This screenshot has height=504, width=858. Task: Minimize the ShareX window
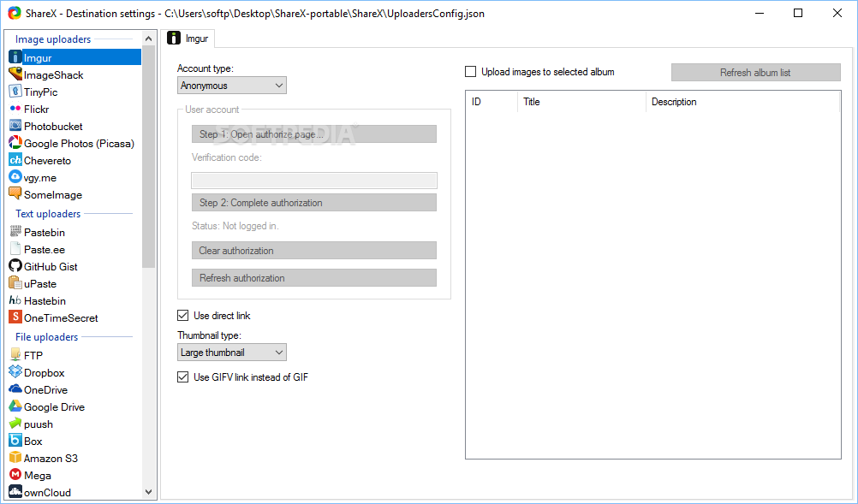(759, 13)
